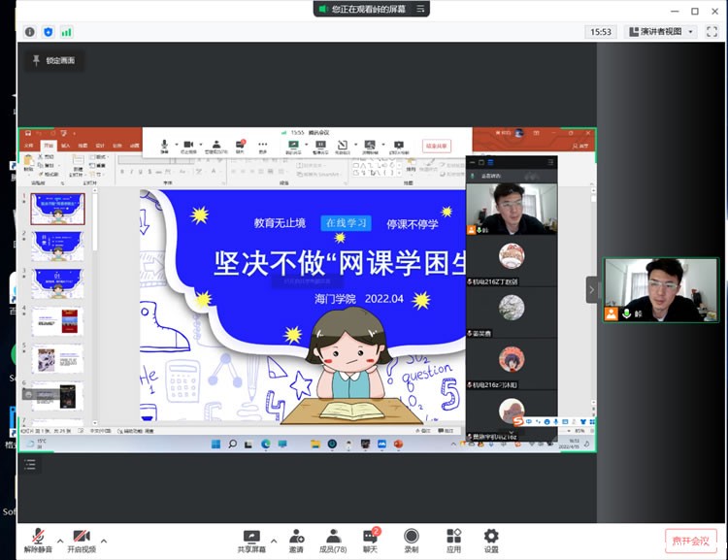
Task: Click the blue security shield icon
Action: click(x=49, y=32)
